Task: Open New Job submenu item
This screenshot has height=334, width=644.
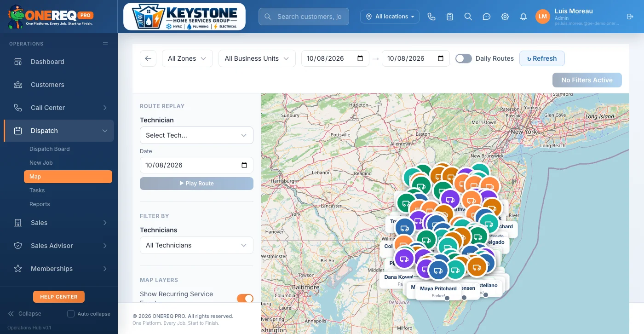Action: click(x=68, y=163)
